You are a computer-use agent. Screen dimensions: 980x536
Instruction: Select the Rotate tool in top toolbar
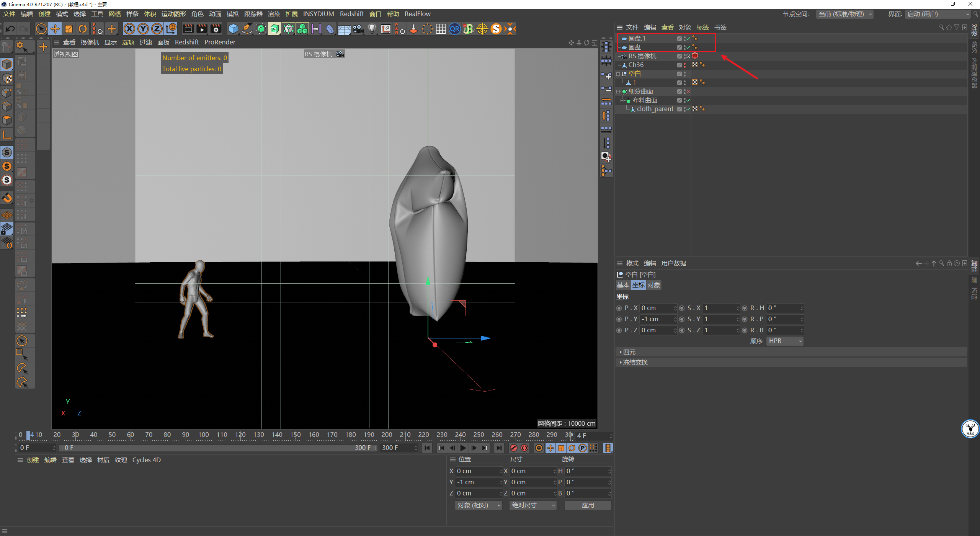coord(83,29)
